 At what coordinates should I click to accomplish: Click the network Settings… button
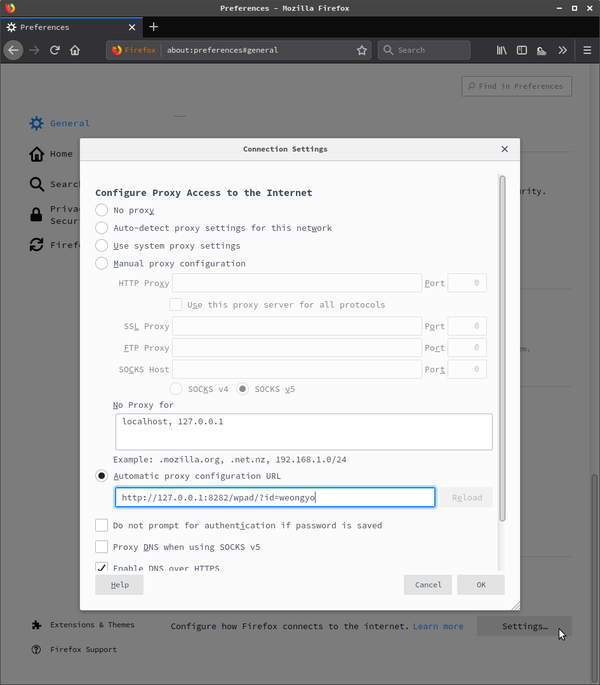(524, 626)
